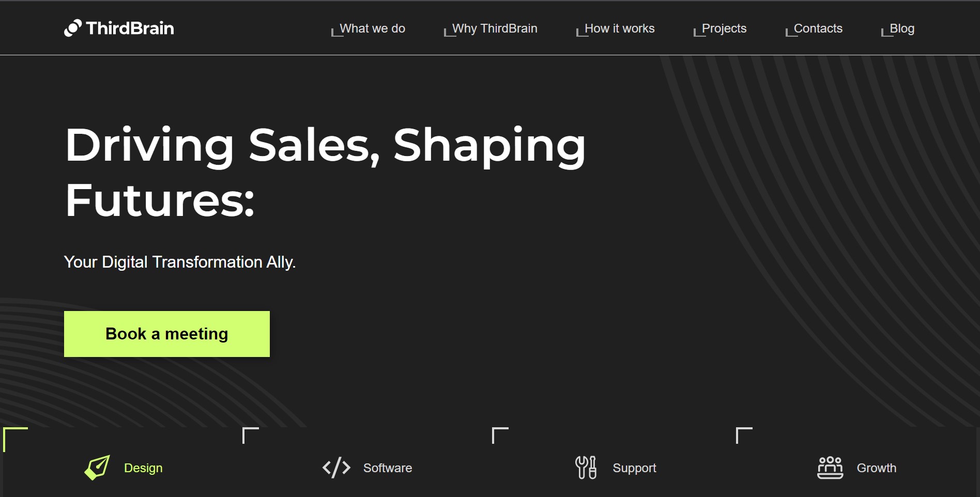Go to the Why ThirdBrain section
The image size is (980, 497).
click(494, 28)
